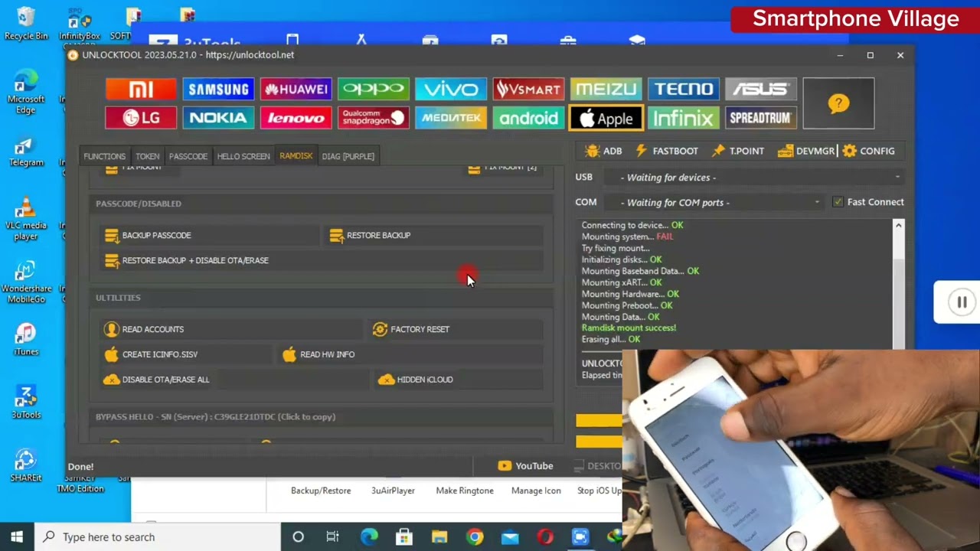Open the Telegram desktop shortcut

point(26,152)
